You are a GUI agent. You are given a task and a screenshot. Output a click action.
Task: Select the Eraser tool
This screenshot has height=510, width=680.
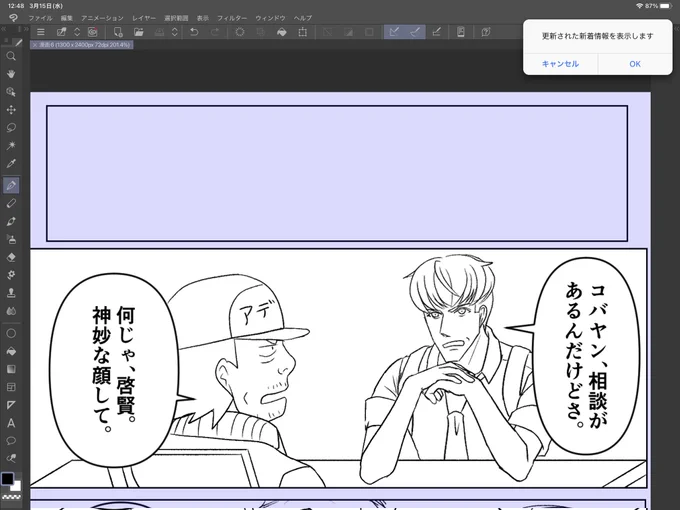coord(11,257)
